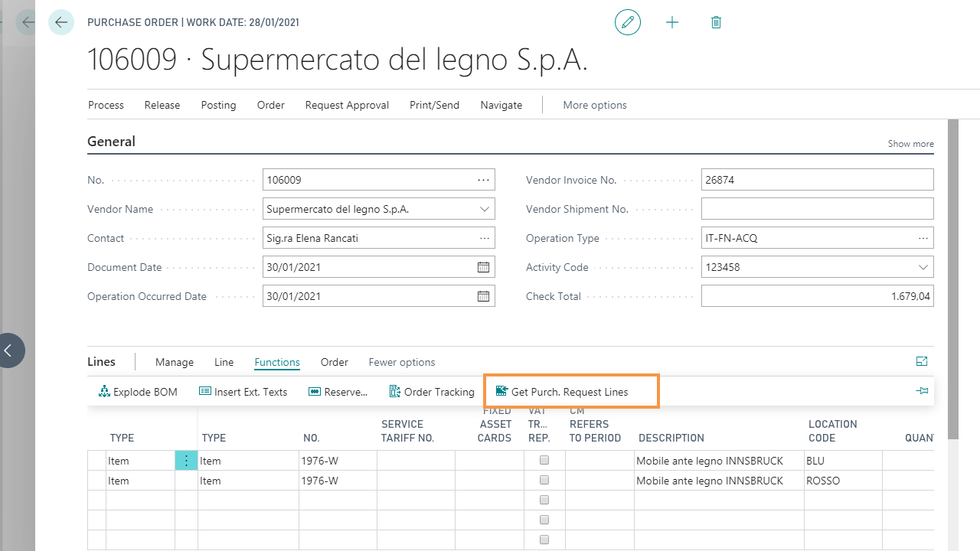Switch to the Manage lines tab
Screen dimensions: 980x551
(175, 362)
